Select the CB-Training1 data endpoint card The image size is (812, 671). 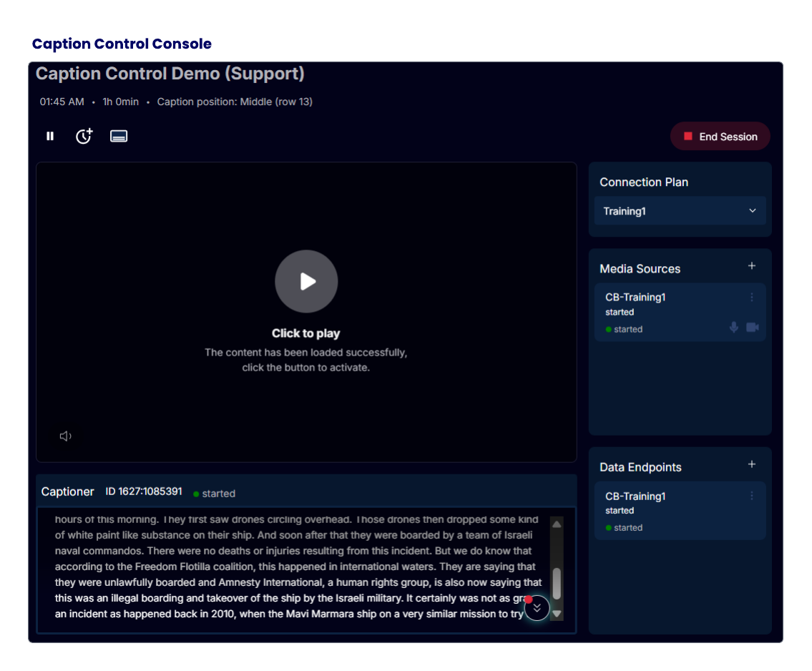click(665, 511)
